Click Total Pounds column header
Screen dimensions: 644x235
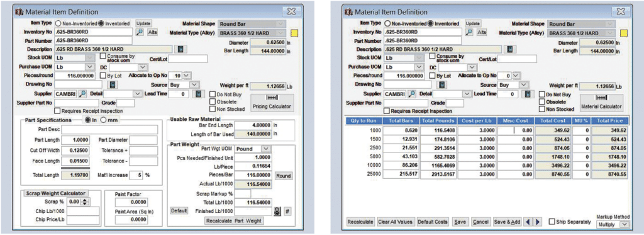point(438,121)
